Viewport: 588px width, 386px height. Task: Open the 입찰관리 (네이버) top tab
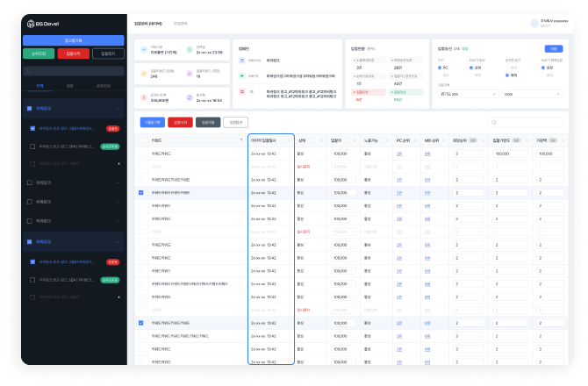[148, 24]
